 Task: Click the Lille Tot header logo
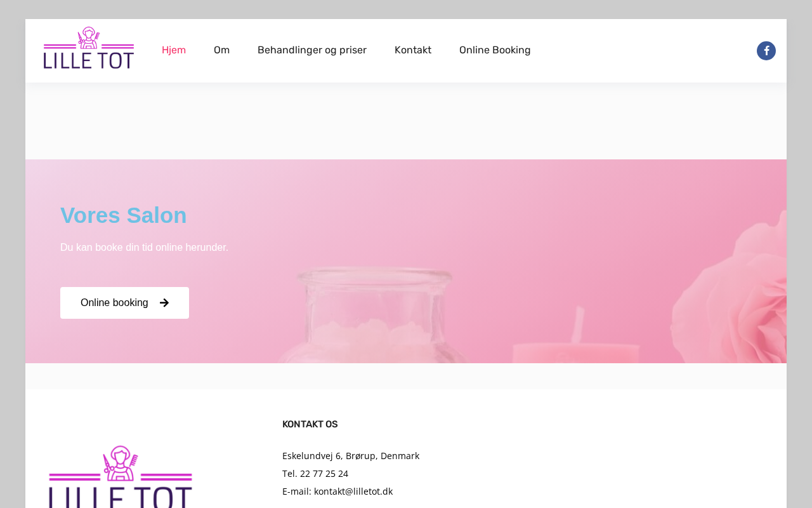pos(89,48)
